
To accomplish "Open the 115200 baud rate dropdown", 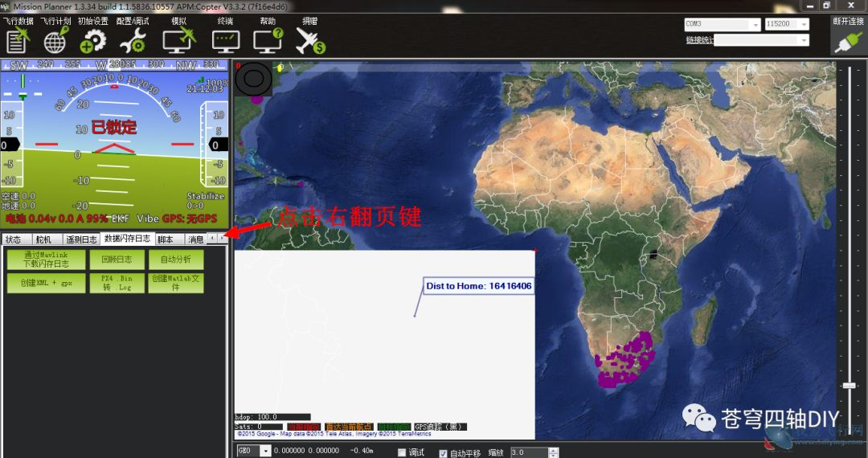I will coord(787,24).
